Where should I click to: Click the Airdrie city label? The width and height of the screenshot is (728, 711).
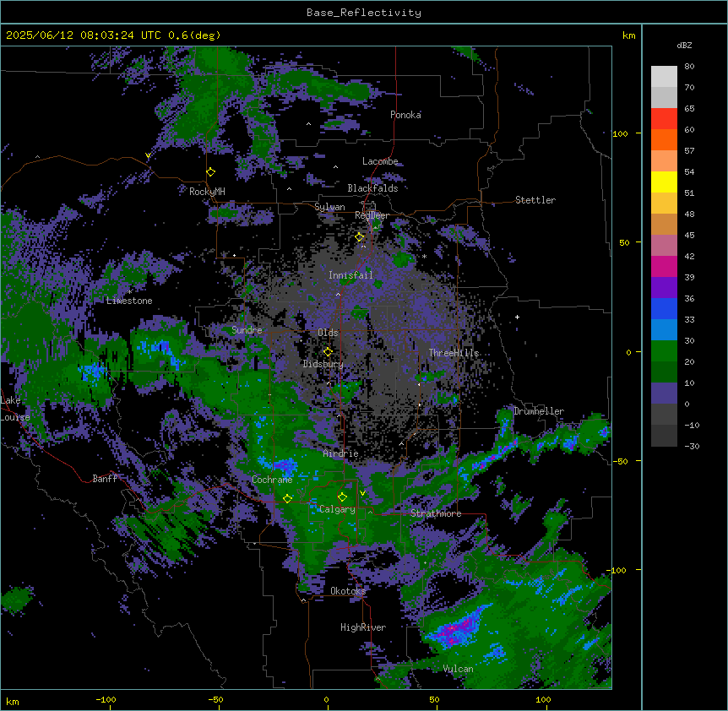341,453
